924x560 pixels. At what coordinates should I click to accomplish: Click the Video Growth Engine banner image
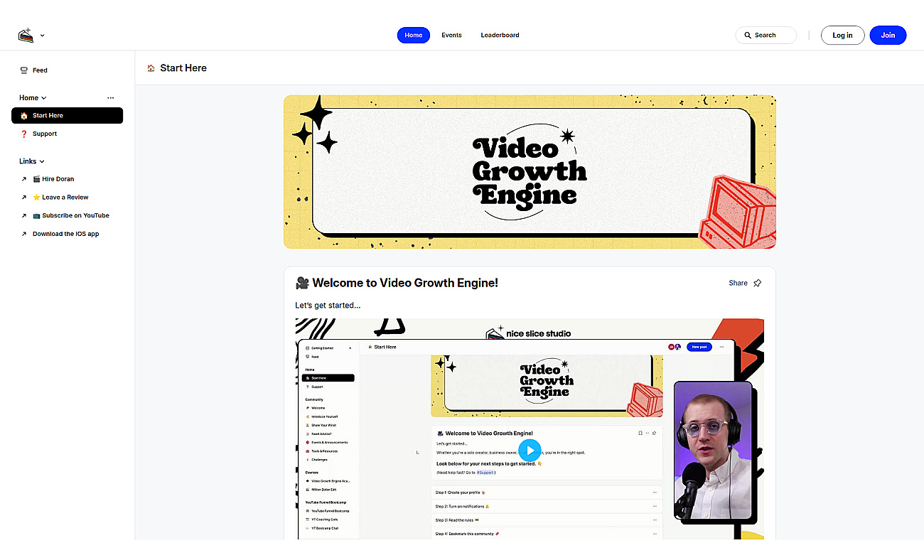[530, 172]
